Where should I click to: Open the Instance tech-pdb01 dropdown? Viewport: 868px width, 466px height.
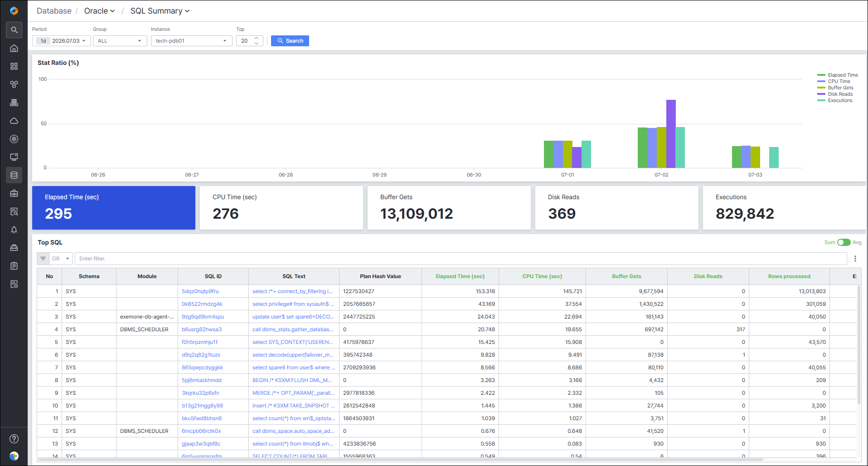(192, 41)
